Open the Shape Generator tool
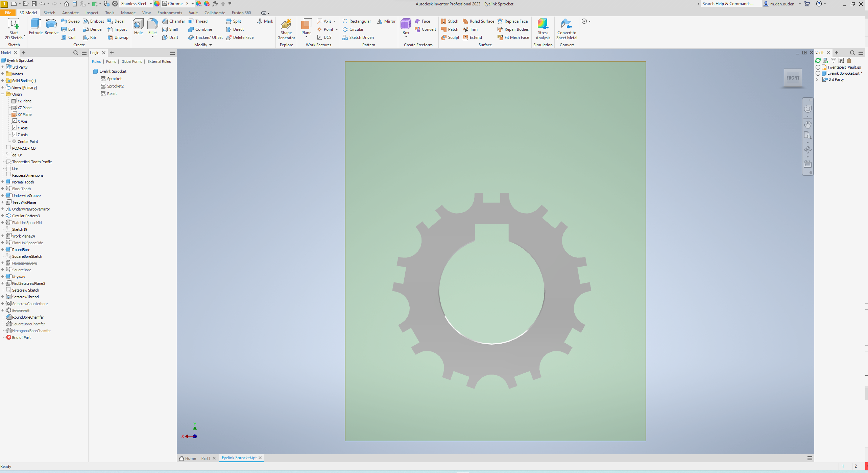868x473 pixels. (286, 29)
